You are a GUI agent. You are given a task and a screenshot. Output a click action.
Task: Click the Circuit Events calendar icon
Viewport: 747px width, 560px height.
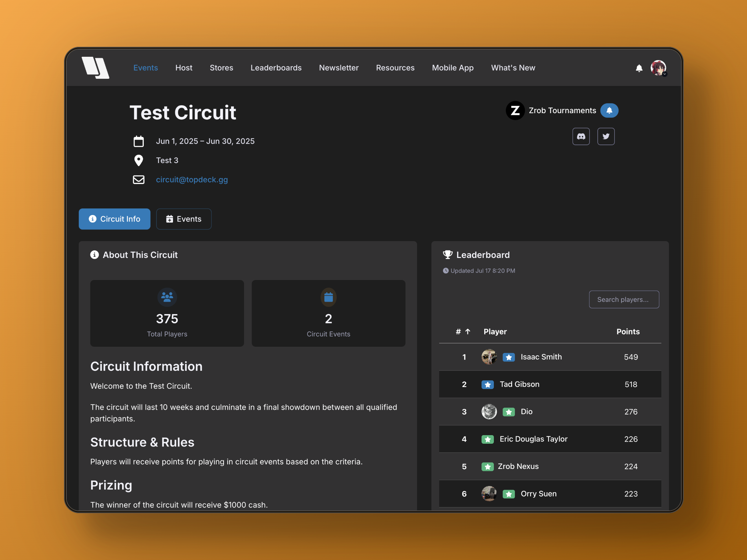pos(328,297)
